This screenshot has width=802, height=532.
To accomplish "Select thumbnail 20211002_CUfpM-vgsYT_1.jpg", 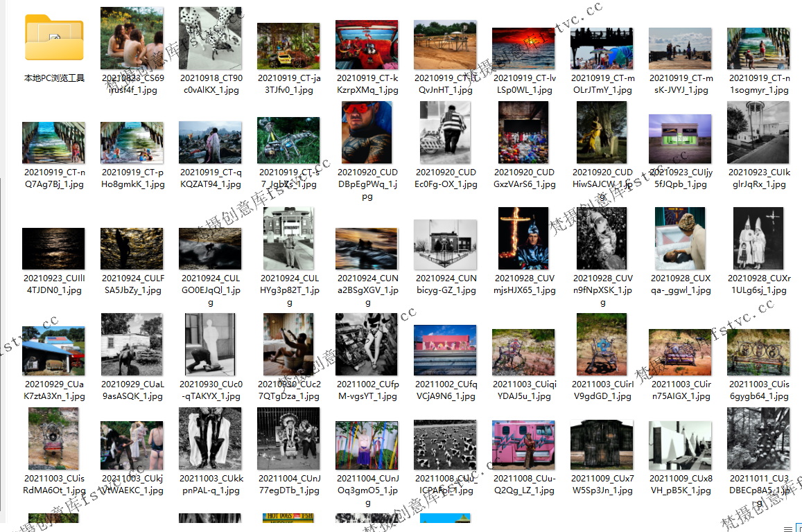I will (x=366, y=344).
